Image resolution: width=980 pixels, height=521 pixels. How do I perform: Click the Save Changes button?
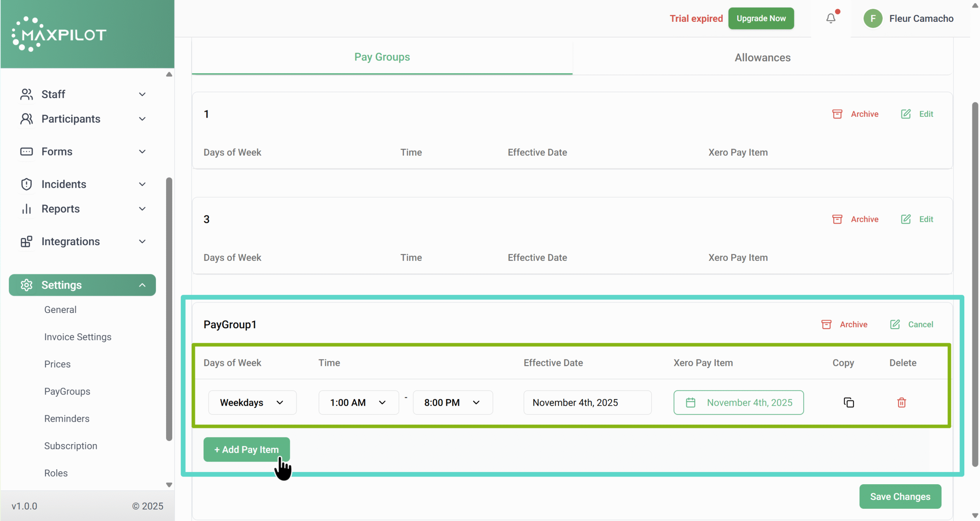[900, 496]
